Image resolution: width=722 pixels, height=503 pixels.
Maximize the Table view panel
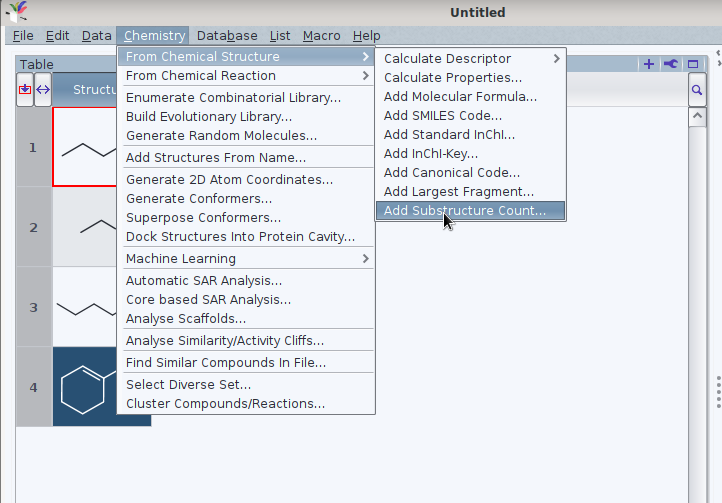(692, 64)
